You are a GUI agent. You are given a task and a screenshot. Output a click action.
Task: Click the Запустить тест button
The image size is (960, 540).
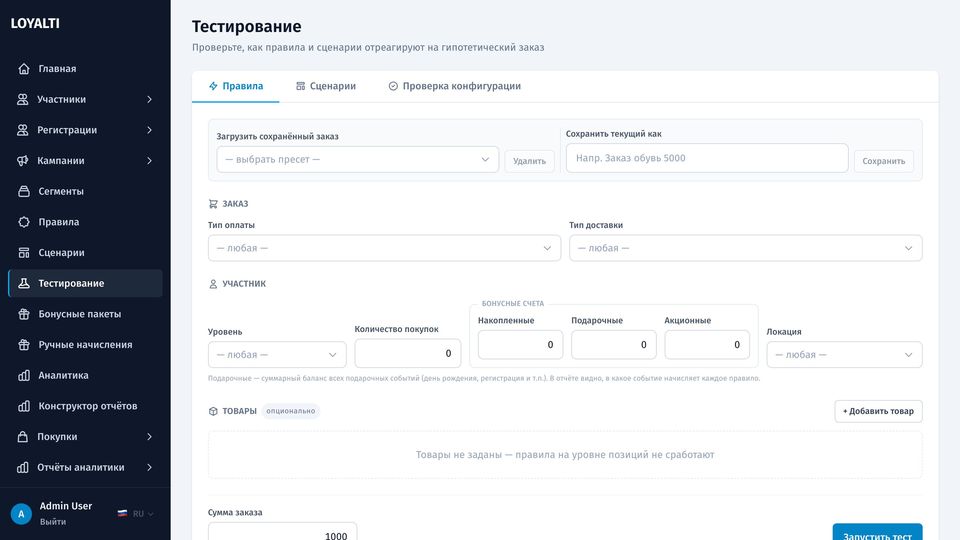[x=877, y=533]
